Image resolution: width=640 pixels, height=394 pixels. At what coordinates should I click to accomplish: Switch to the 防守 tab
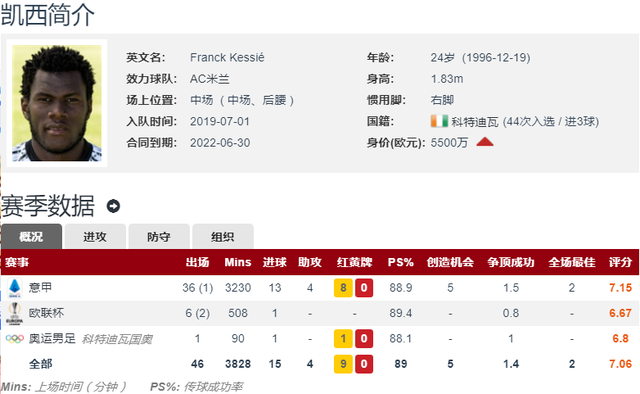pyautogui.click(x=159, y=236)
